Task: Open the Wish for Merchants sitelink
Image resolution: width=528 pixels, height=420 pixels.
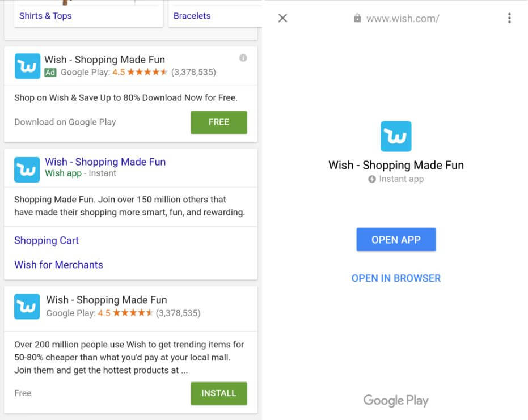Action: 58,265
